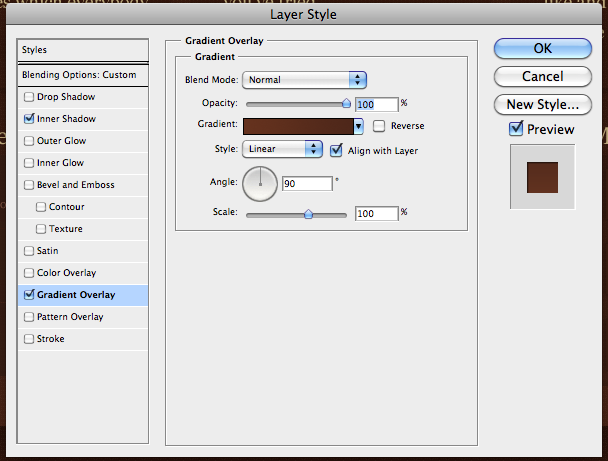Click the Angle dial control

pos(260,184)
